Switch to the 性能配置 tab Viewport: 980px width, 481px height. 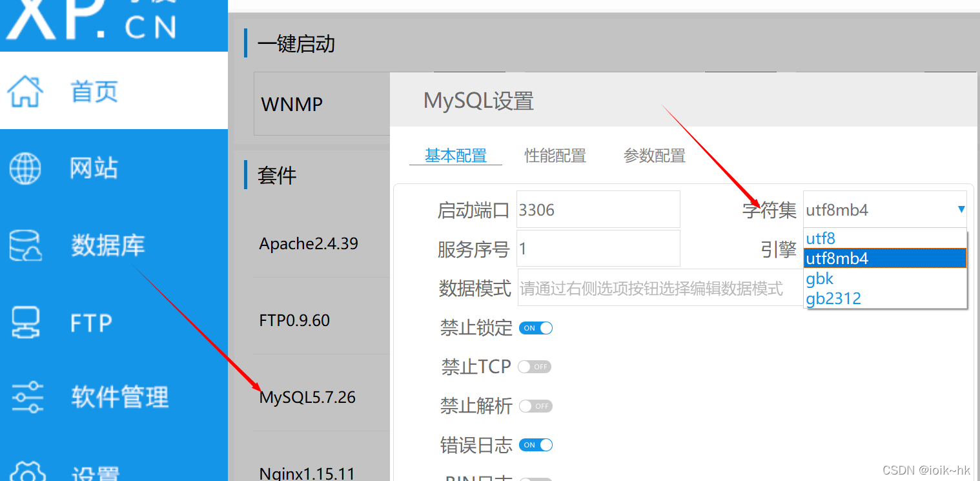coord(555,156)
